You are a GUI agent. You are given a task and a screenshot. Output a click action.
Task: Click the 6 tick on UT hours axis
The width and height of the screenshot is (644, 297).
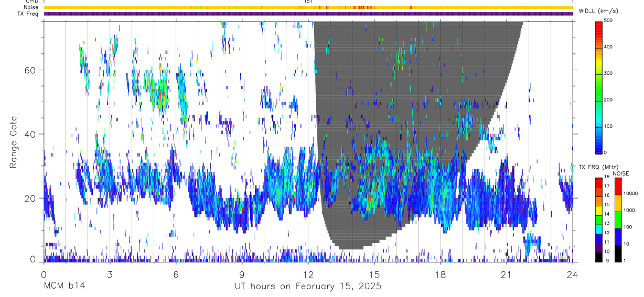click(x=176, y=274)
